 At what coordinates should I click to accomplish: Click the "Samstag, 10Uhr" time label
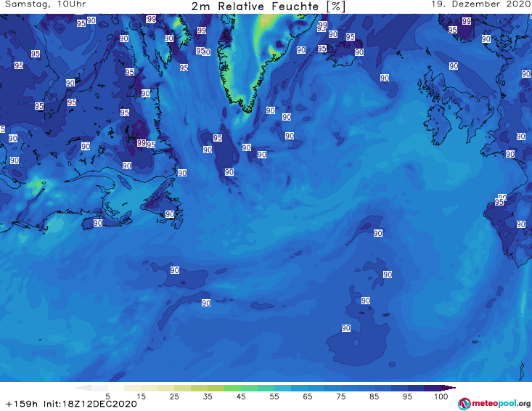[x=46, y=4]
